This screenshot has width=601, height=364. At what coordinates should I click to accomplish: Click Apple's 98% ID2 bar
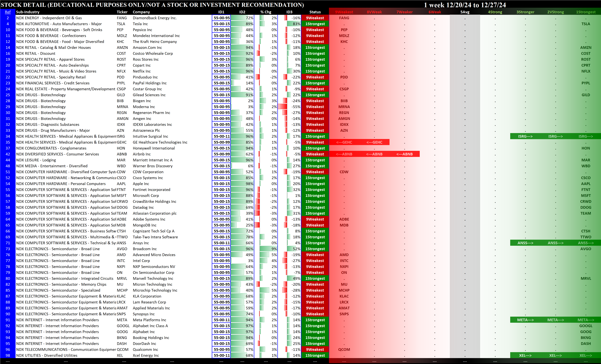click(x=242, y=184)
